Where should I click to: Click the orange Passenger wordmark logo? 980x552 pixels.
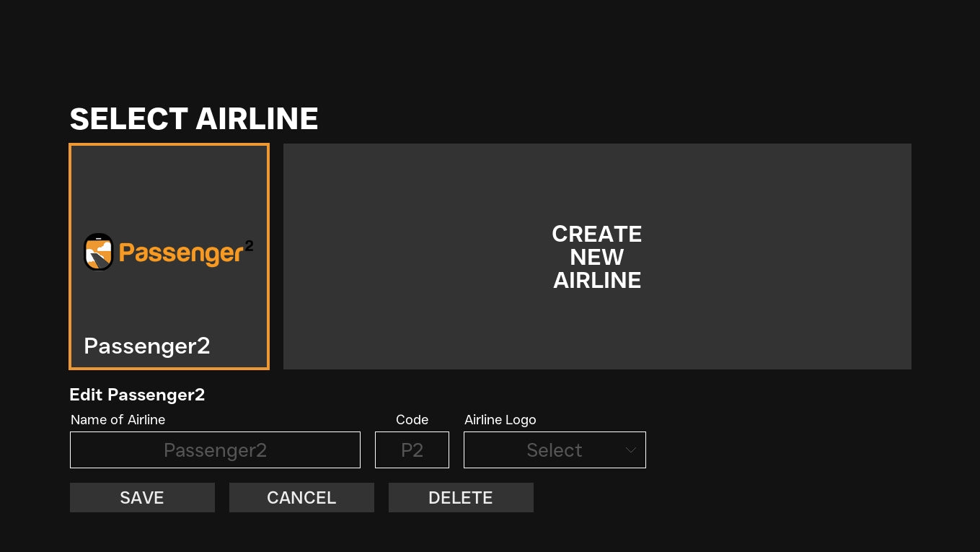(180, 253)
